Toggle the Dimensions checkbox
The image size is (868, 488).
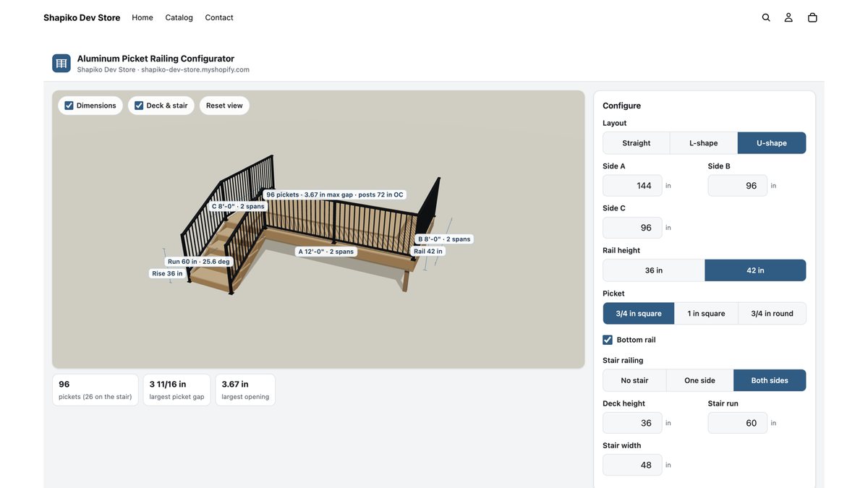pyautogui.click(x=69, y=106)
